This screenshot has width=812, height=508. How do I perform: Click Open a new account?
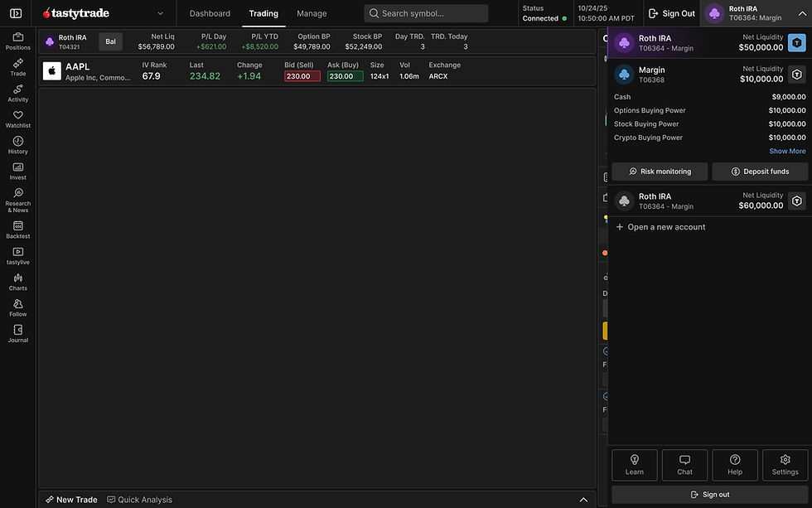pyautogui.click(x=660, y=227)
